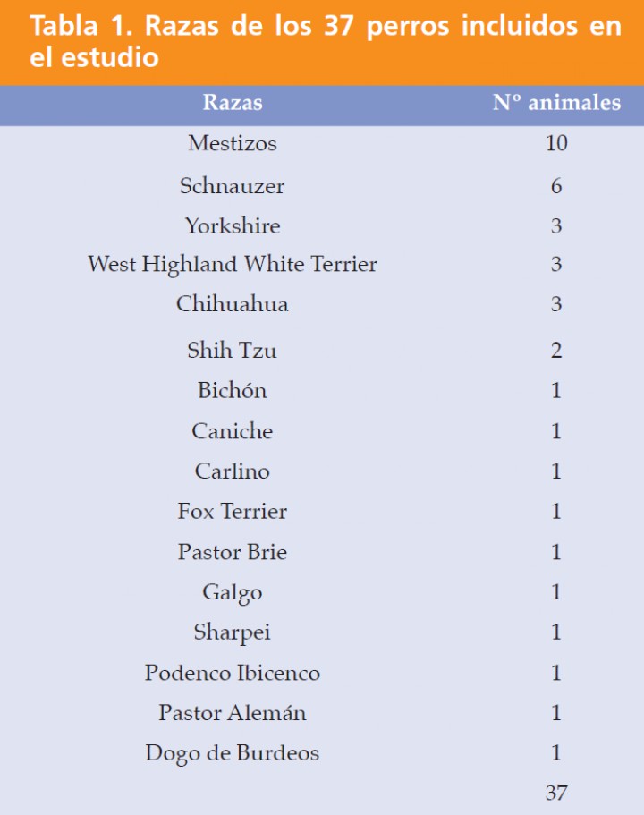Click the "Mestizos" breed cell

click(x=233, y=143)
